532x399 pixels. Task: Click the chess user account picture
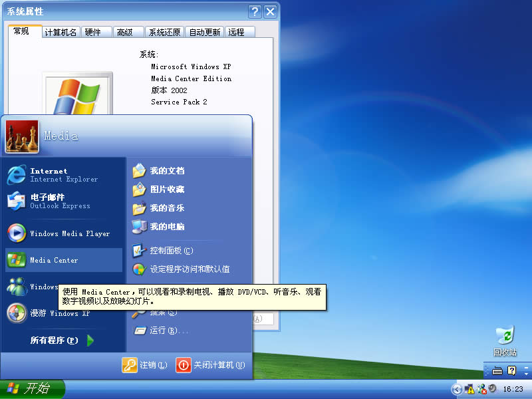coord(22,137)
